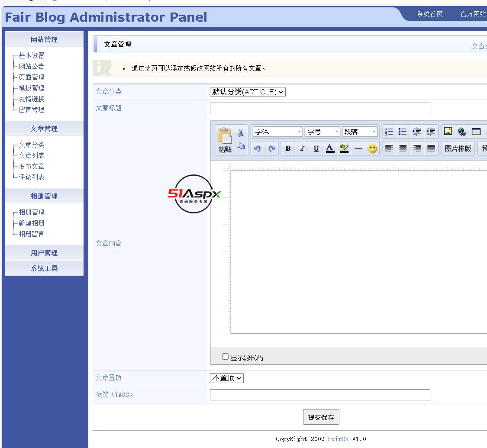Enable the 显示源代码 checkbox
487x448 pixels.
(x=225, y=356)
